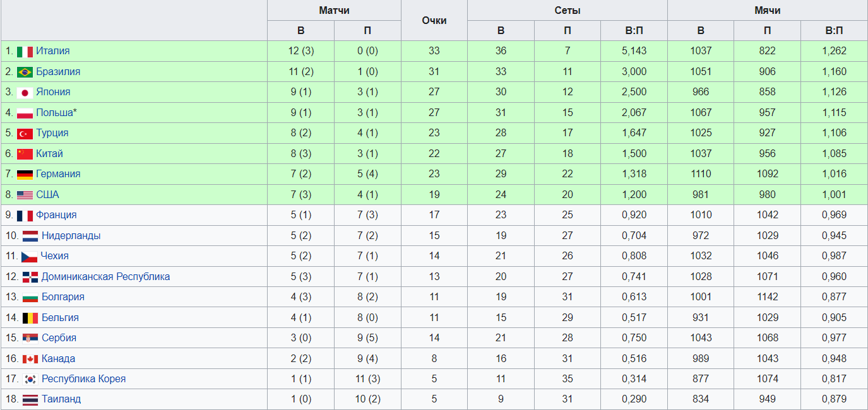This screenshot has width=868, height=410.
Task: Click the Матчи header cell
Action: tap(334, 10)
